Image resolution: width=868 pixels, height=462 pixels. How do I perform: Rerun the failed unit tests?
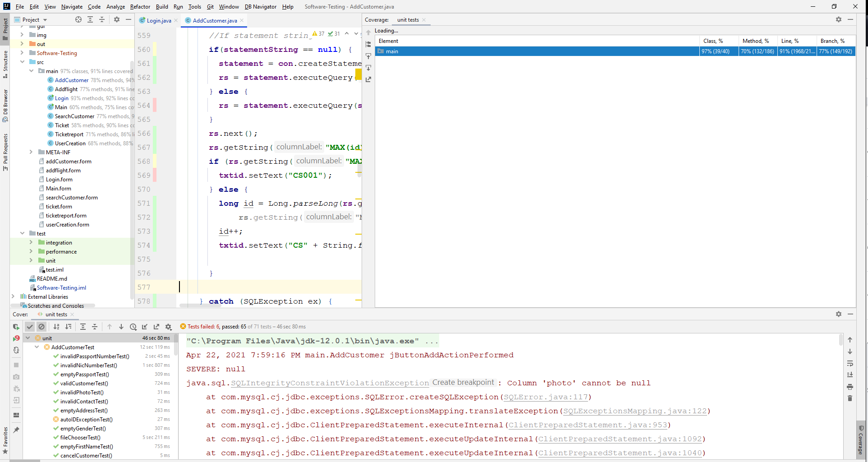point(16,337)
